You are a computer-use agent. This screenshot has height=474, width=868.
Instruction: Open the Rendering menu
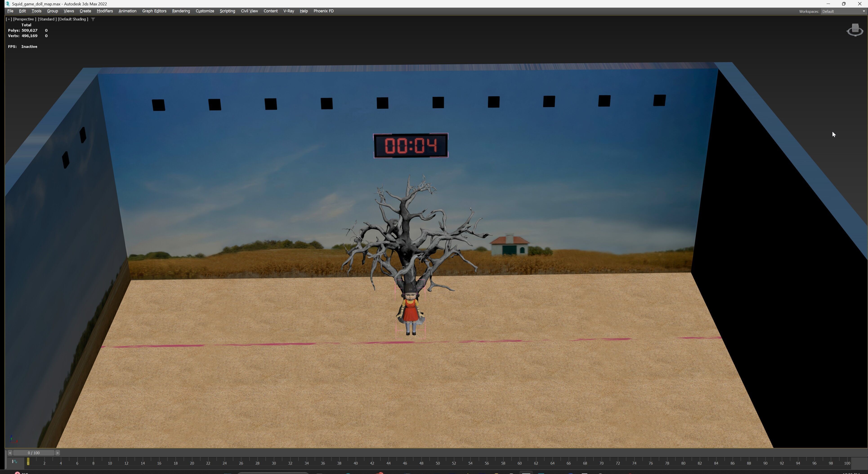[181, 11]
